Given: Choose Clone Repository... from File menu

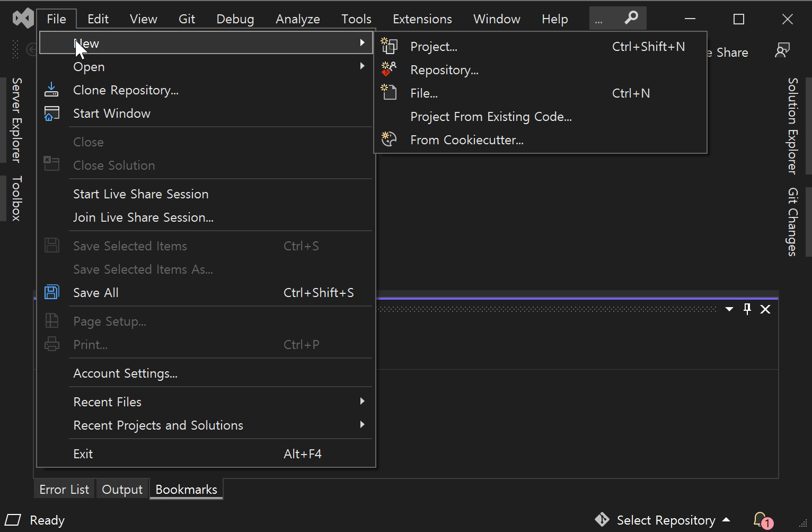Looking at the screenshot, I should [x=206, y=90].
